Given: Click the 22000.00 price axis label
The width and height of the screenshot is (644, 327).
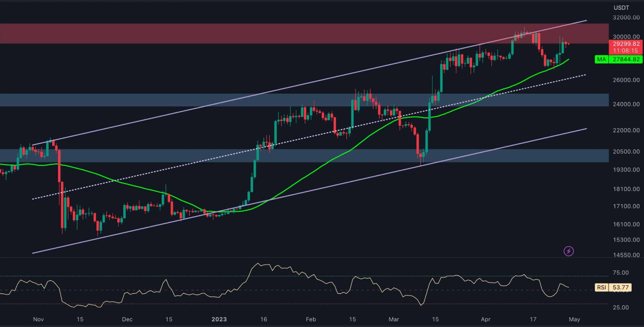Looking at the screenshot, I should pos(626,130).
